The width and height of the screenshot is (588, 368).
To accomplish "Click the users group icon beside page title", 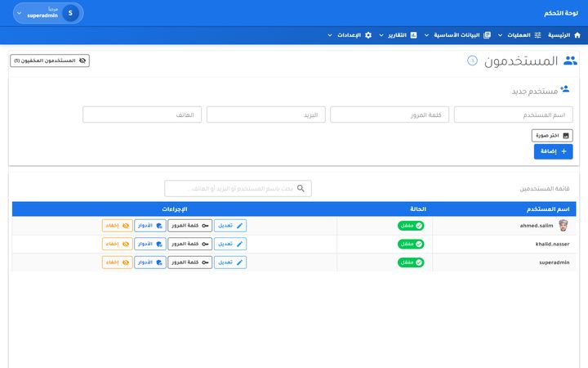I will click(570, 61).
